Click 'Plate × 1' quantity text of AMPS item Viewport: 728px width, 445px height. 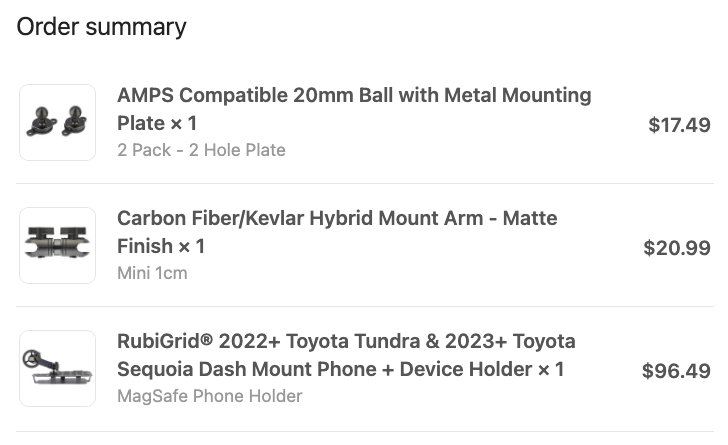coord(157,124)
